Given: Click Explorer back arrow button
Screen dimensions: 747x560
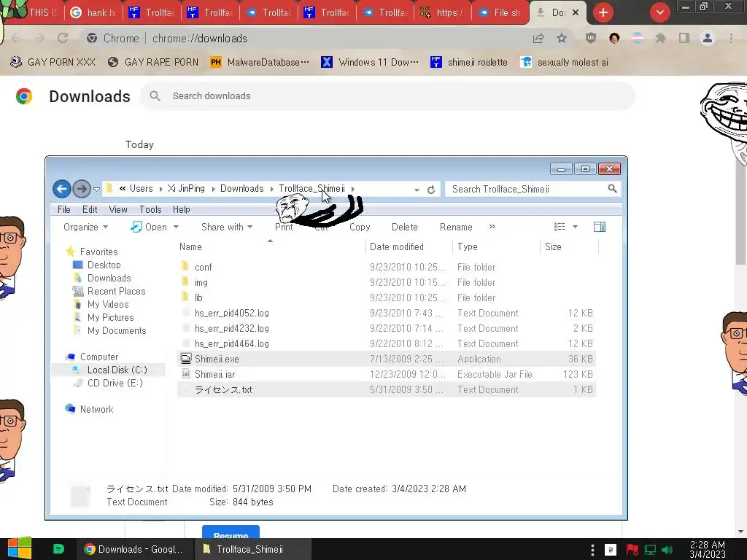Looking at the screenshot, I should pyautogui.click(x=61, y=189).
